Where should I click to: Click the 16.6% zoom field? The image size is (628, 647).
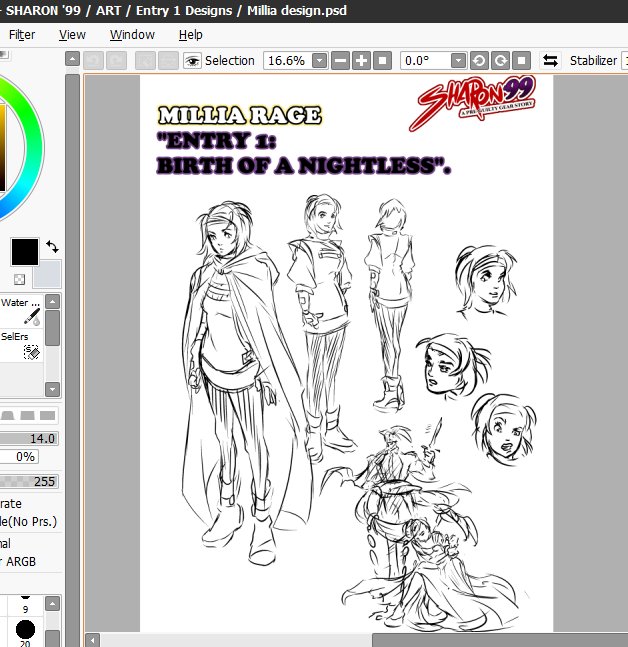(288, 61)
